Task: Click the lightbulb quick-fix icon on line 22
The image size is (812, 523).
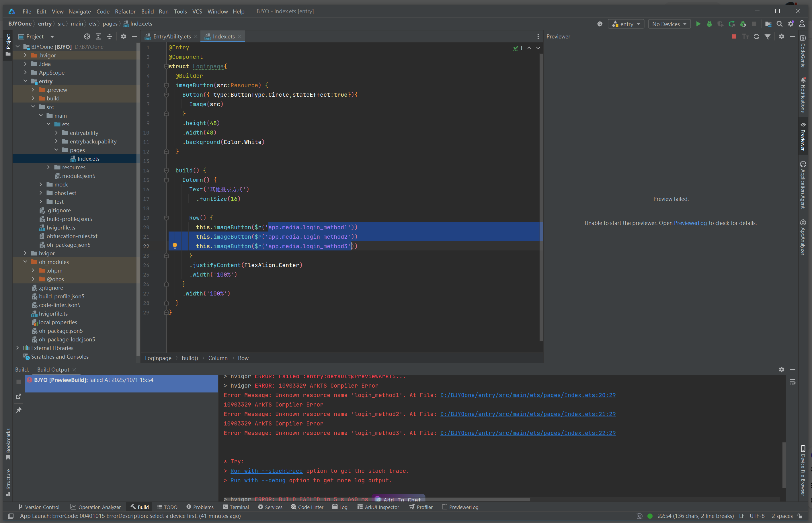Action: [x=175, y=246]
